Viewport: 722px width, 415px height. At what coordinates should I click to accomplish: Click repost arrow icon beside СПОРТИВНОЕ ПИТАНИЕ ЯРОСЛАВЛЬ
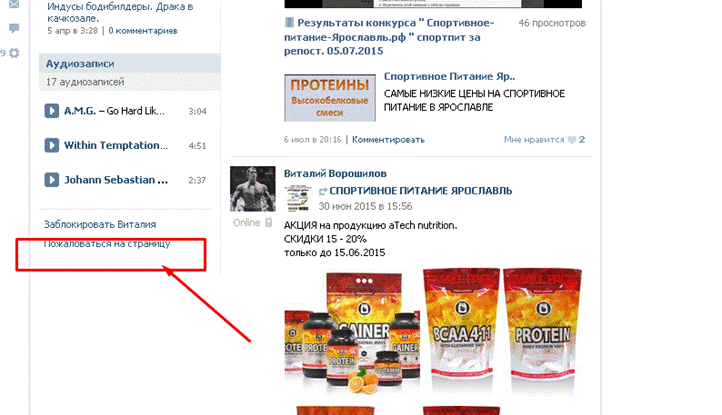pos(322,191)
